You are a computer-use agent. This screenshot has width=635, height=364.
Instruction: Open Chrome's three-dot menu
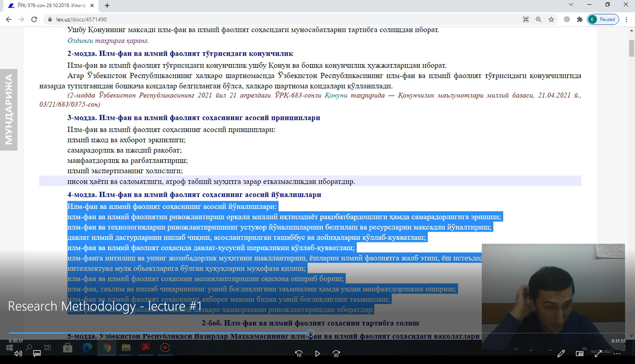pyautogui.click(x=627, y=20)
